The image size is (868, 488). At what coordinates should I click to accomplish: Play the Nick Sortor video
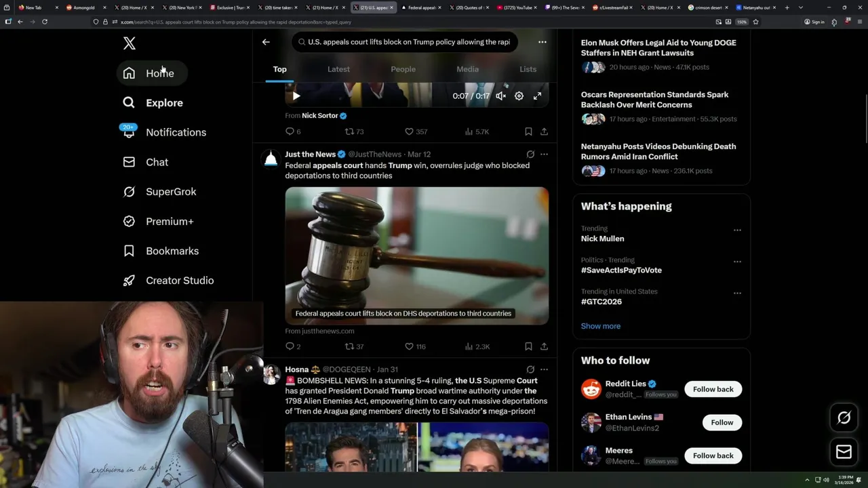pos(296,96)
